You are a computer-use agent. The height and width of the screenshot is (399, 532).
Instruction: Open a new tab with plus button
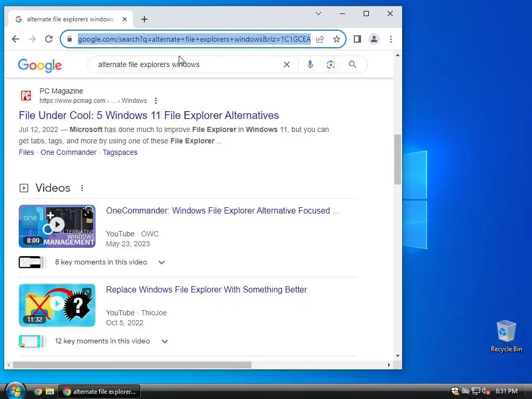coord(144,19)
